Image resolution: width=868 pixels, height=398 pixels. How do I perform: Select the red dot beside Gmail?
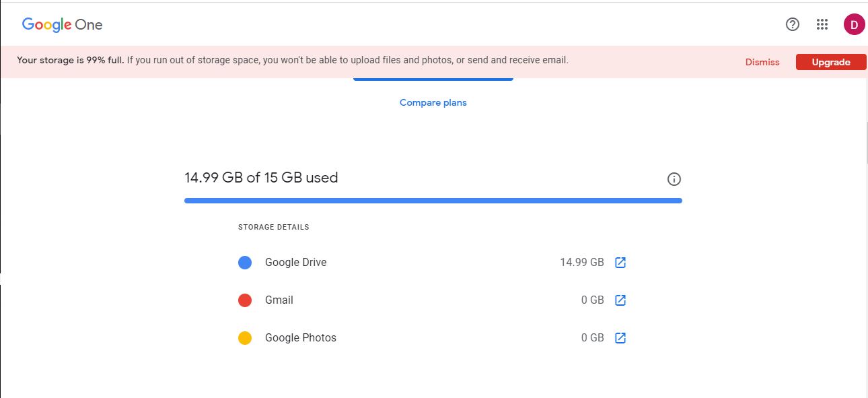(244, 300)
